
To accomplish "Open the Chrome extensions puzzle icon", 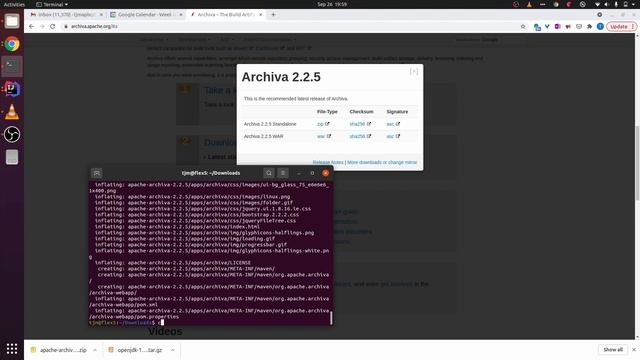I will click(x=589, y=27).
